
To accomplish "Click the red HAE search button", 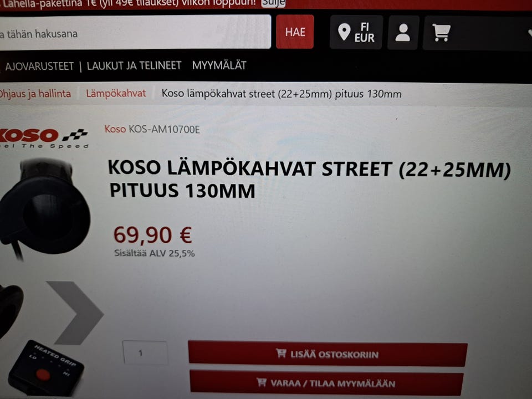I will tap(295, 32).
